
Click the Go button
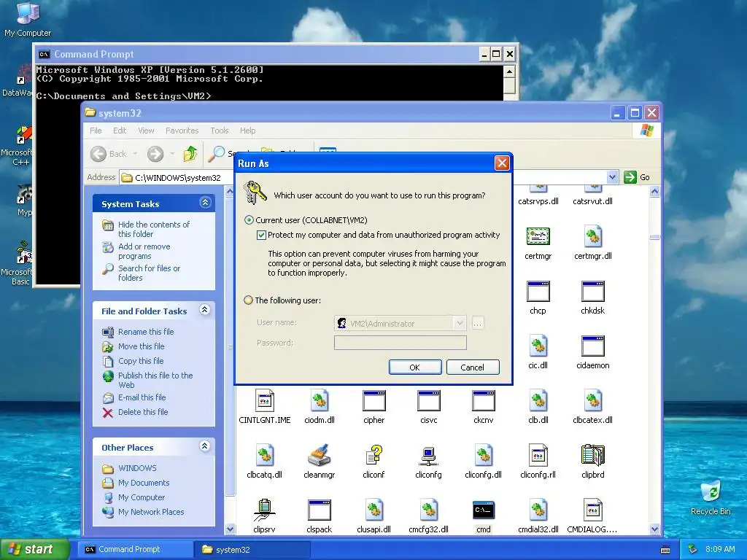pos(637,177)
